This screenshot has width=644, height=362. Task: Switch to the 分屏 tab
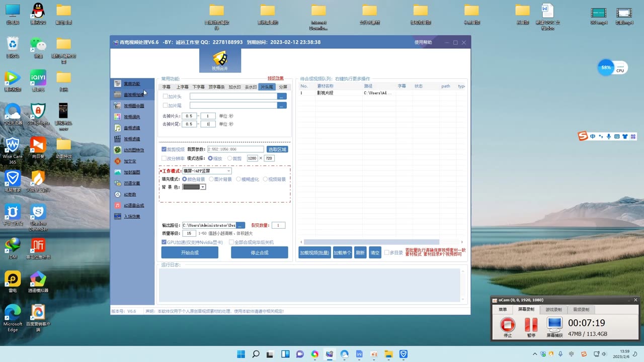click(283, 87)
